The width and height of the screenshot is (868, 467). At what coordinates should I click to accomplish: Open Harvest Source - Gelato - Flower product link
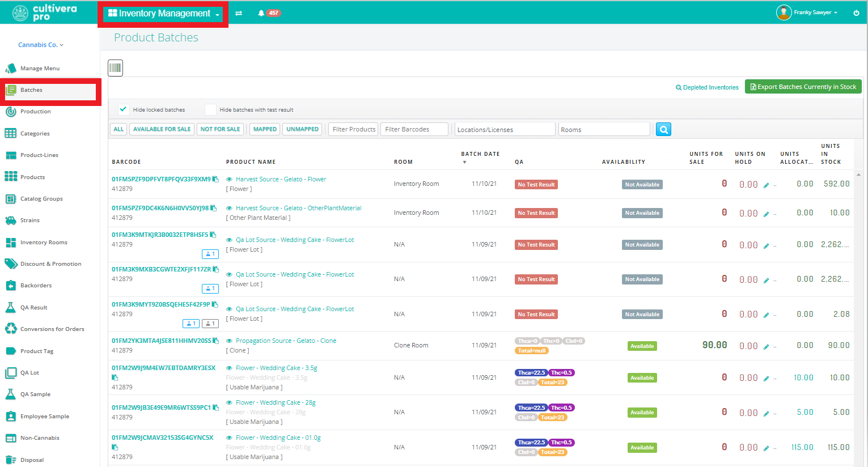[x=281, y=179]
